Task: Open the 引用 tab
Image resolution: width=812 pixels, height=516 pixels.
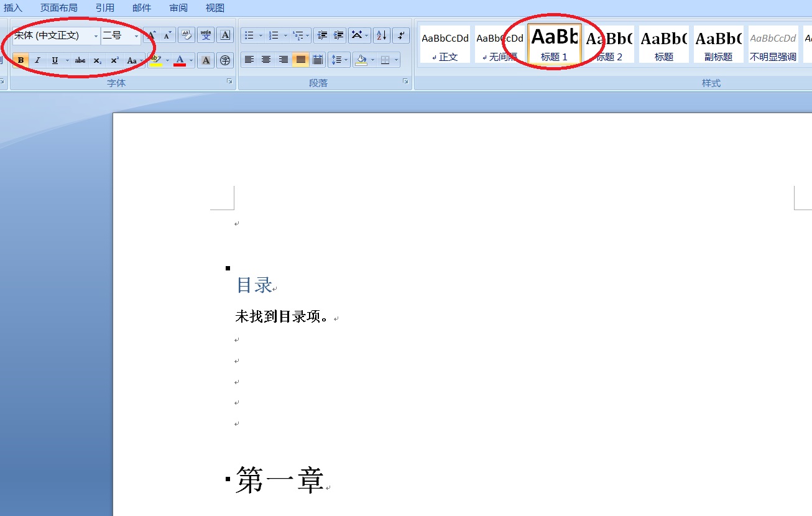Action: (x=105, y=8)
